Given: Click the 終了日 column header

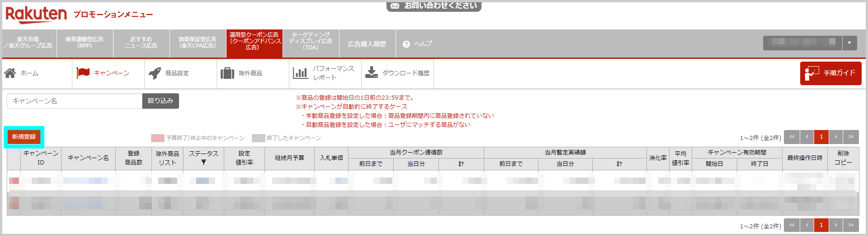Looking at the screenshot, I should coord(759,164).
